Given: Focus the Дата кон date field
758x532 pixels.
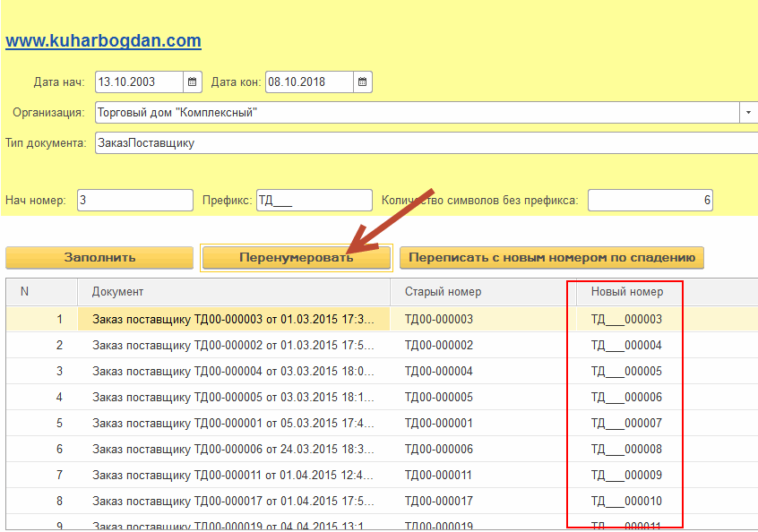Looking at the screenshot, I should pyautogui.click(x=308, y=82).
